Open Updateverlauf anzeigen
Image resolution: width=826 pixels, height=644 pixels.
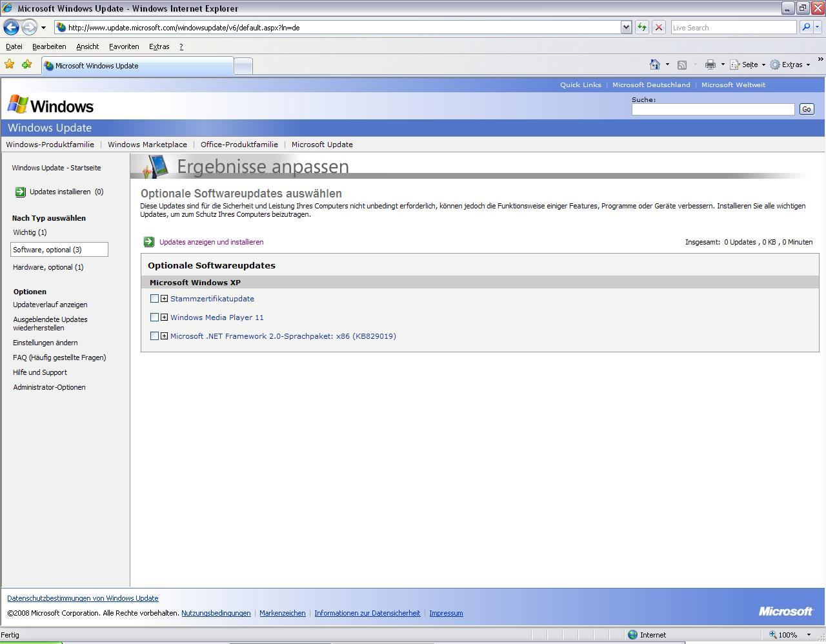coord(50,305)
